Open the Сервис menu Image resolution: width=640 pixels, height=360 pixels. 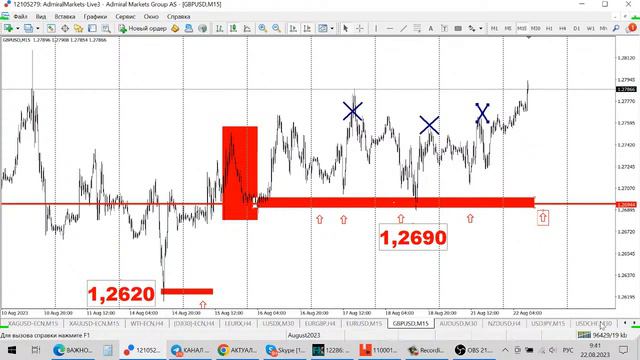coord(125,17)
